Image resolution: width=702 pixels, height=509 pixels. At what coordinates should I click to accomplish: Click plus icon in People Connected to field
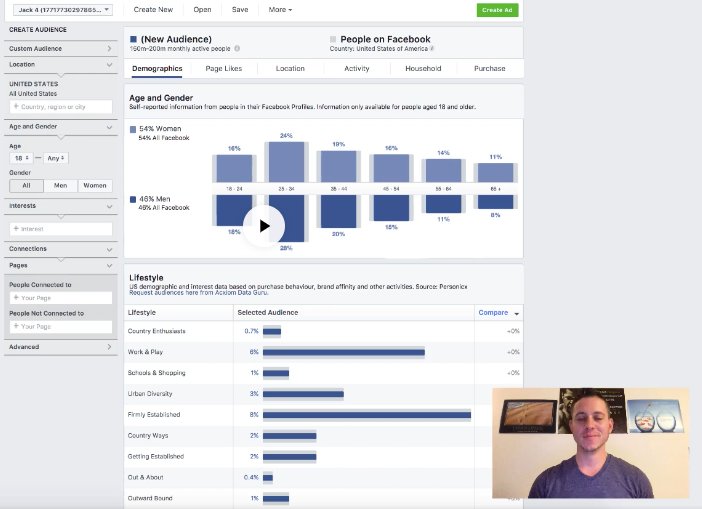16,298
